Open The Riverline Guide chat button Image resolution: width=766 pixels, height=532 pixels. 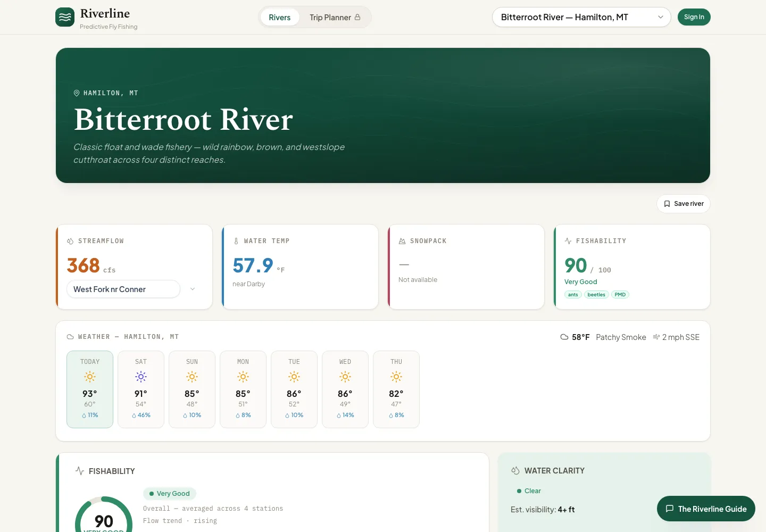[706, 509]
